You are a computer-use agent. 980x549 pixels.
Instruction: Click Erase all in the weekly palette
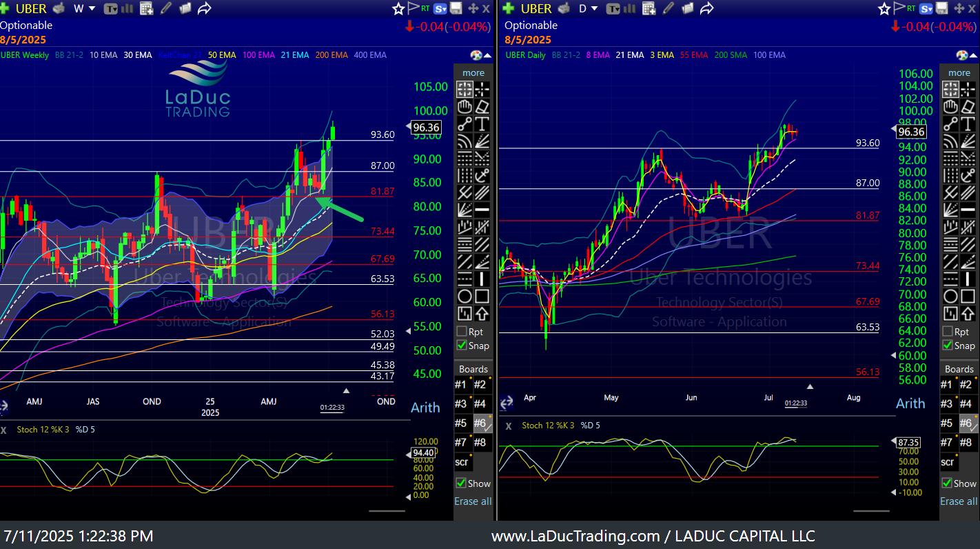point(473,501)
